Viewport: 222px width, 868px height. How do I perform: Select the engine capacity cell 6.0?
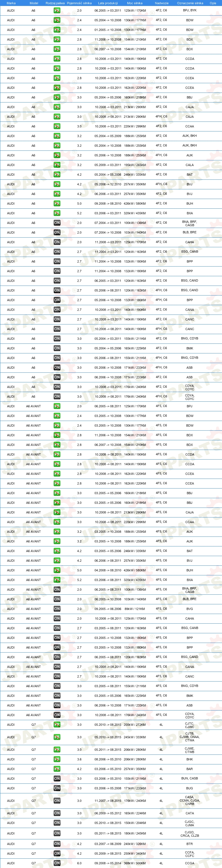click(x=79, y=863)
